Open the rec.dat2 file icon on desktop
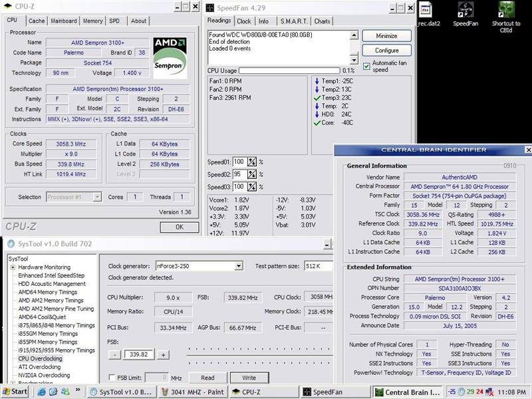The image size is (532, 399). (426, 10)
